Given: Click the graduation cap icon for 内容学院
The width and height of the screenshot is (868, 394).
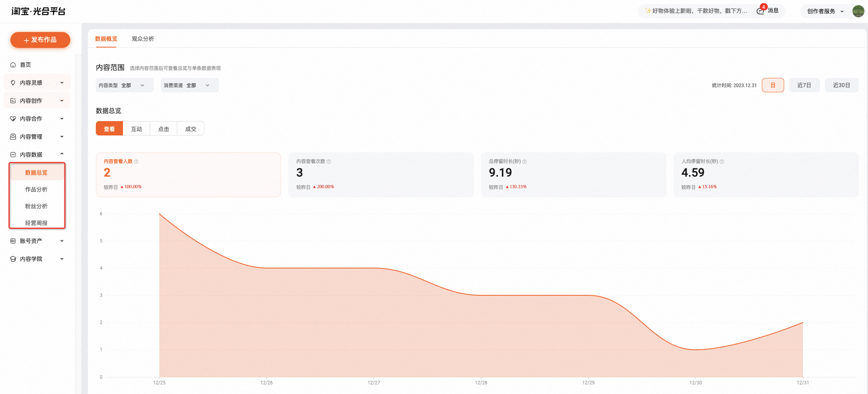Looking at the screenshot, I should click(13, 259).
